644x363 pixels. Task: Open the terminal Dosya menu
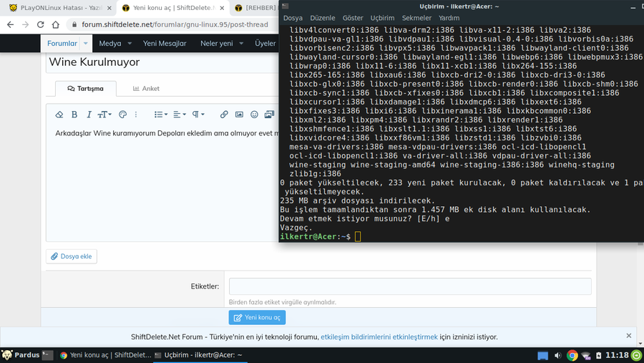click(293, 18)
